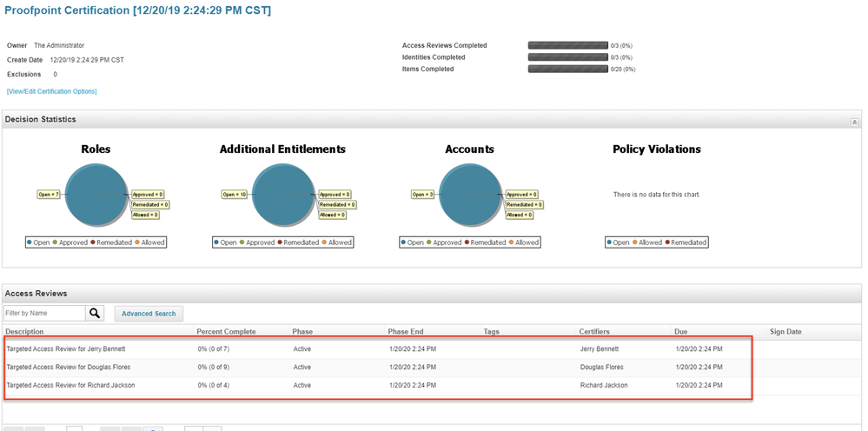Click the Items Completed progress bar

(567, 69)
